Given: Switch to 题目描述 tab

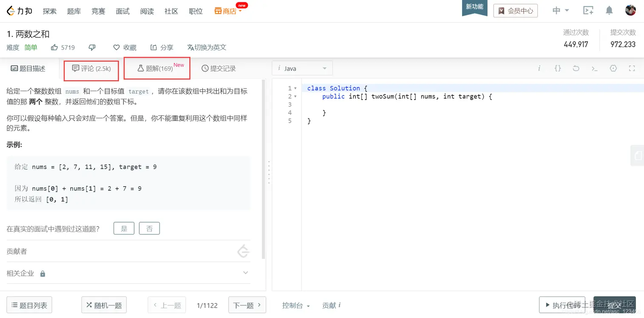Looking at the screenshot, I should pyautogui.click(x=28, y=69).
